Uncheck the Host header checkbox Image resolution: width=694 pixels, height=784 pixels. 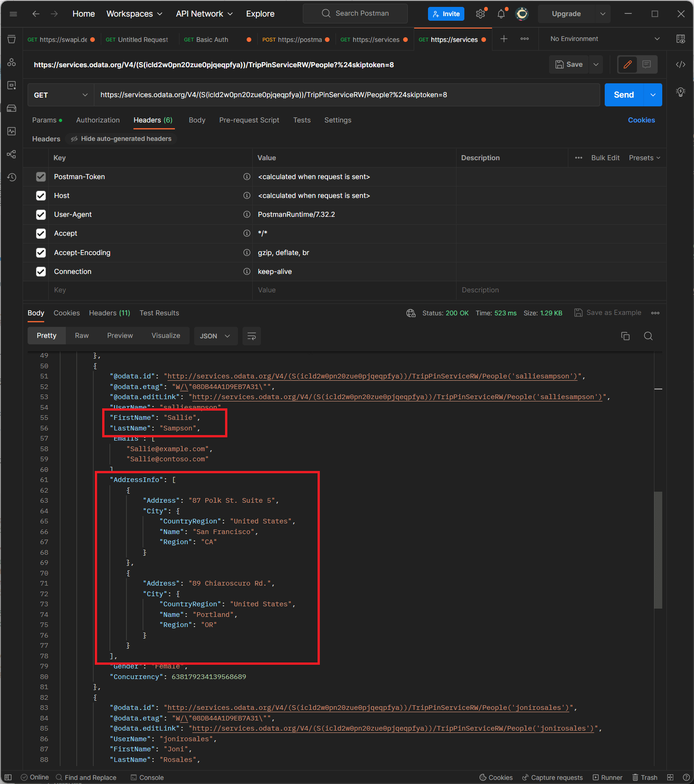click(41, 196)
